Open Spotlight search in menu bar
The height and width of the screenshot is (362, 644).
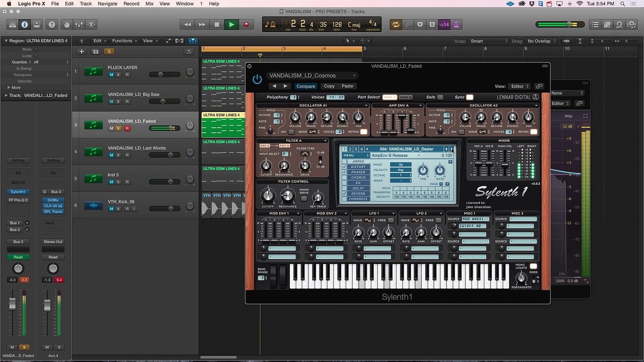(x=623, y=4)
